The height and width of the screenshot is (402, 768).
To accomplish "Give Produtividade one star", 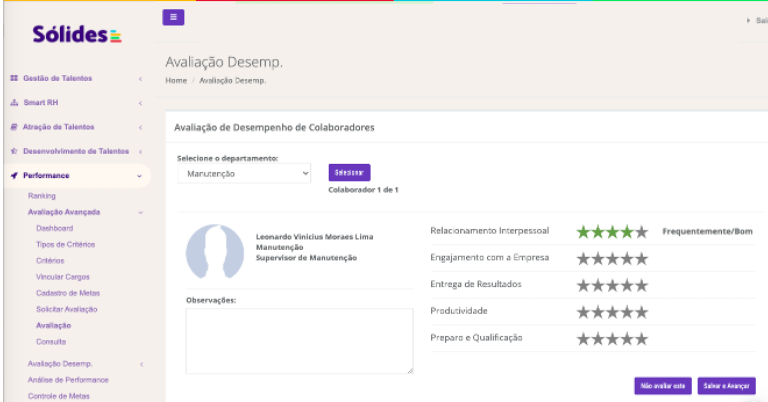I will [x=583, y=312].
